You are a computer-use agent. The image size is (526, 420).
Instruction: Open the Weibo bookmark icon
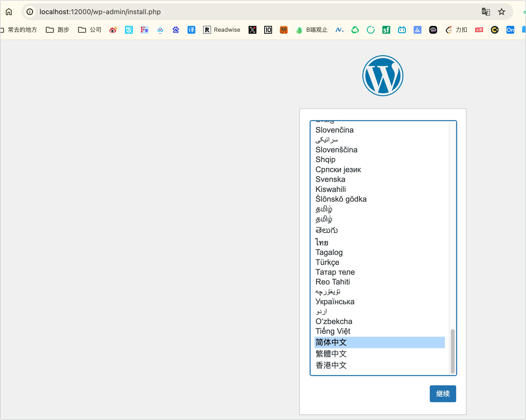113,30
